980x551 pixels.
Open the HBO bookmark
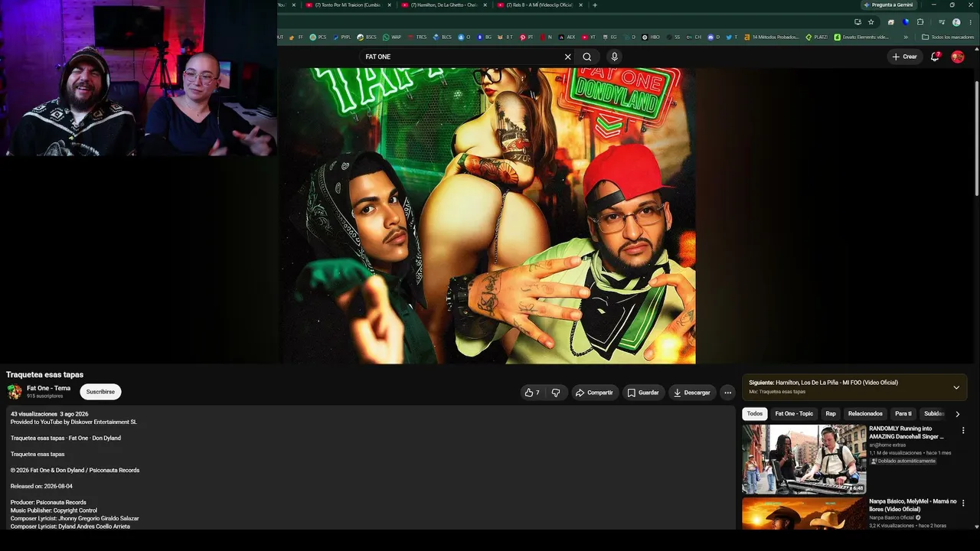[x=651, y=37]
